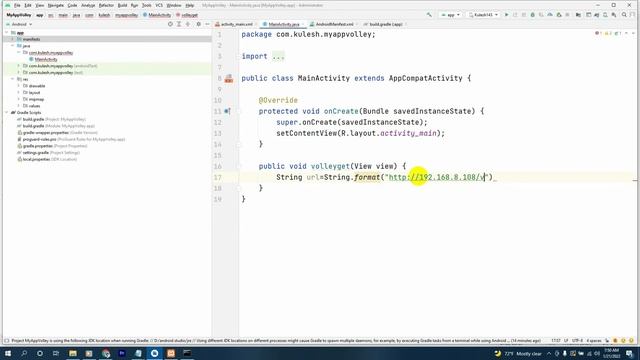Image resolution: width=640 pixels, height=360 pixels.
Task: Select the mipmap folder row
Action: (107, 99)
